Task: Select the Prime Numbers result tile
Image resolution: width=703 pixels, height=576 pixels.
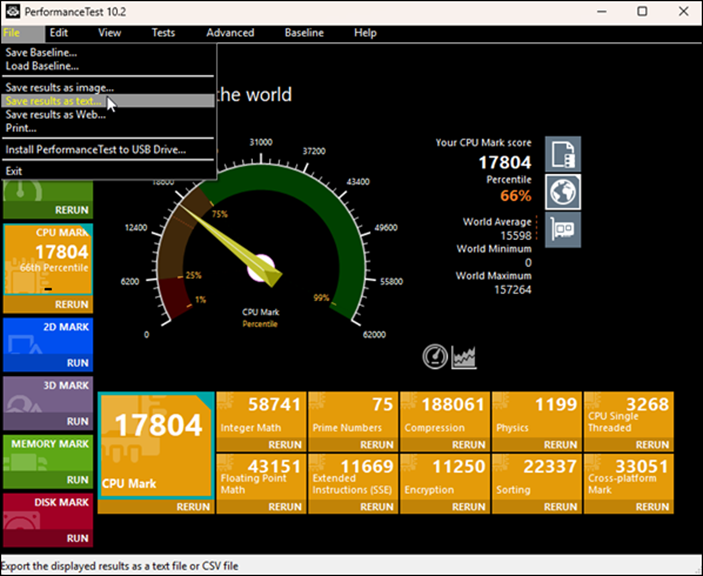Action: 353,415
